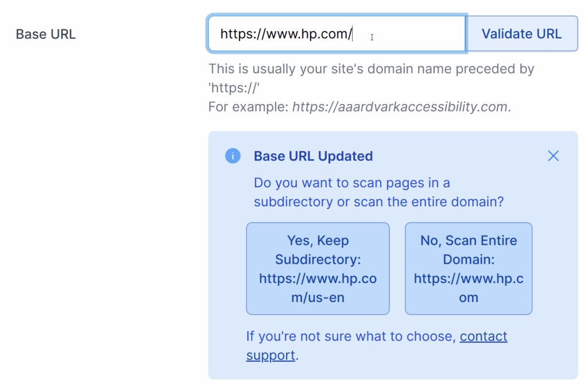588x386 pixels.
Task: Click the info circle beside "Base URL Updated"
Action: [x=233, y=156]
